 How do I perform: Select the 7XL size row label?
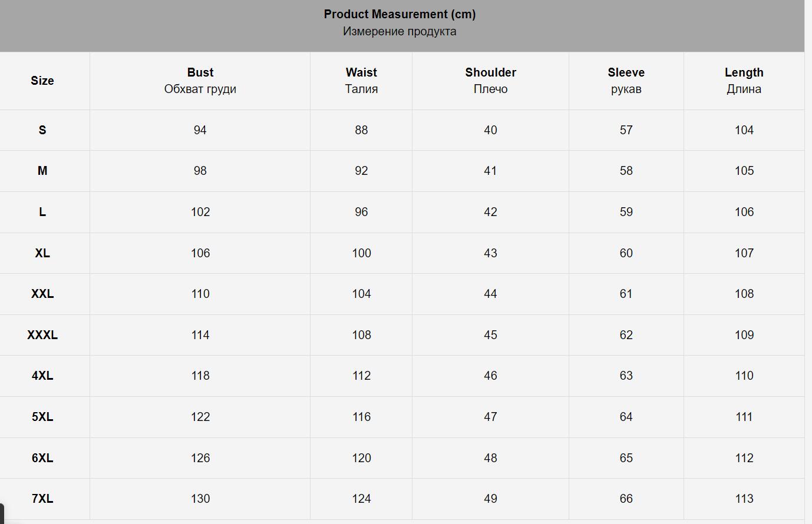(x=42, y=499)
